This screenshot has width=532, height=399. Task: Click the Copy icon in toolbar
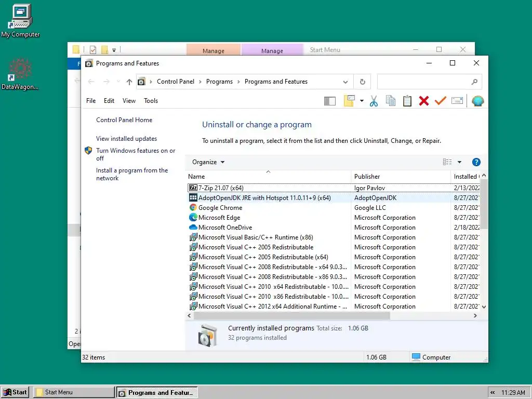click(391, 101)
